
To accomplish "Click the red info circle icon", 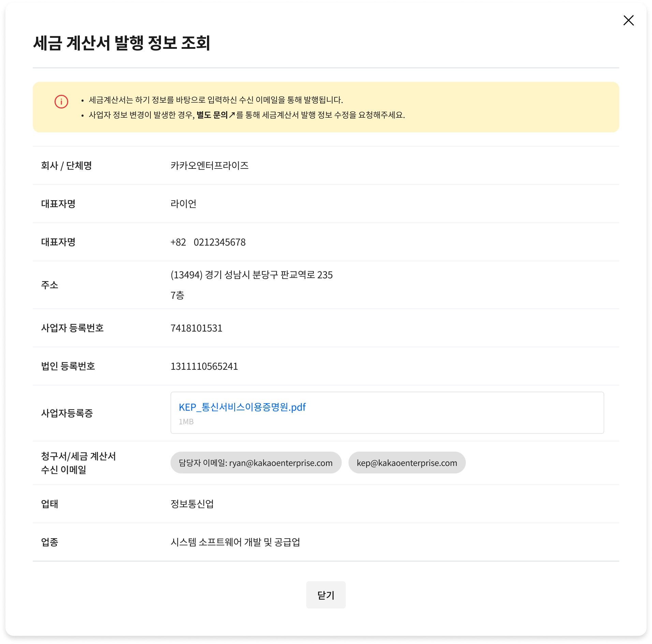I will [61, 102].
